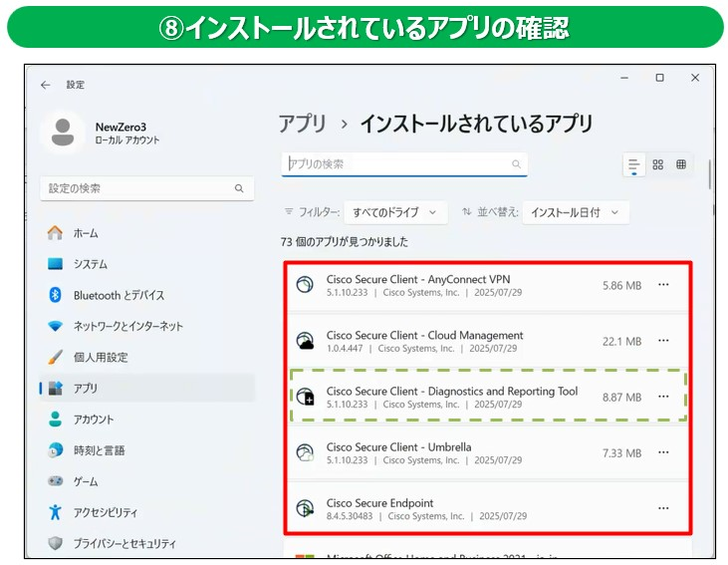
Task: Click the 7.33 MB size value
Action: point(622,453)
